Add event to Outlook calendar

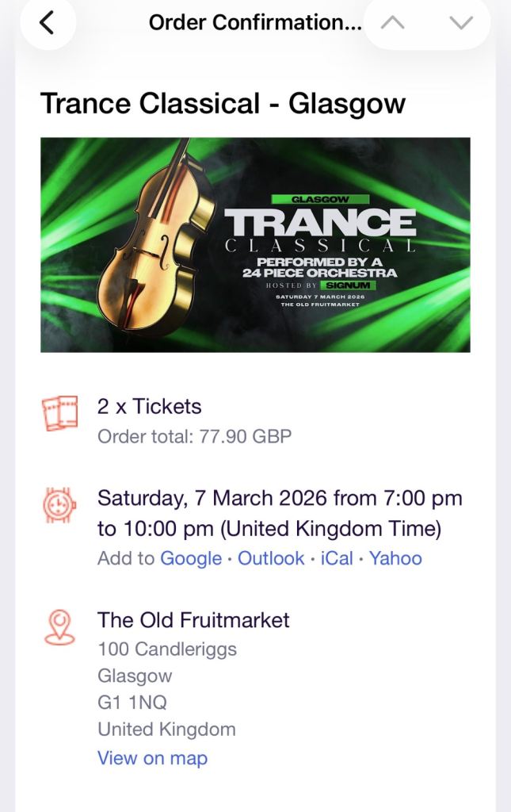271,558
